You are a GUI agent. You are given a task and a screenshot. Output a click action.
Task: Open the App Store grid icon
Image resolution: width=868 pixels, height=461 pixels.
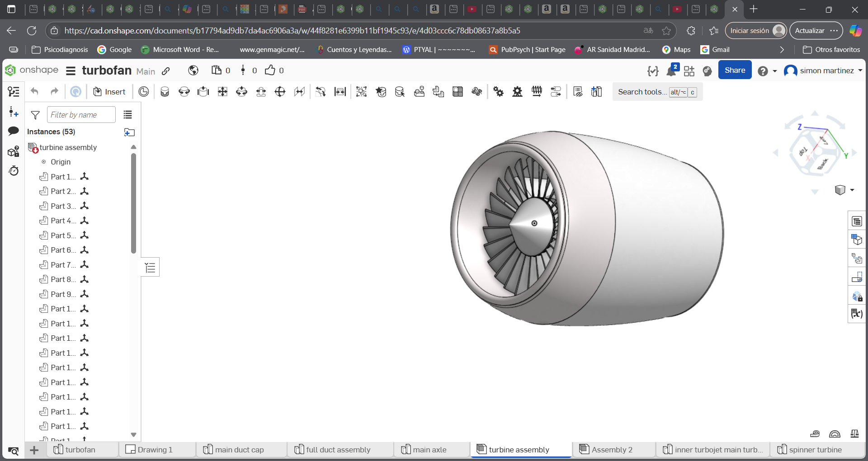pos(689,71)
